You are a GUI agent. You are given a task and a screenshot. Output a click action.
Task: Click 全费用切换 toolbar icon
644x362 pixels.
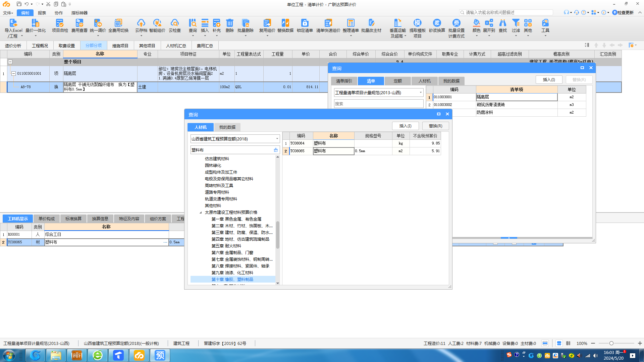[x=118, y=26]
